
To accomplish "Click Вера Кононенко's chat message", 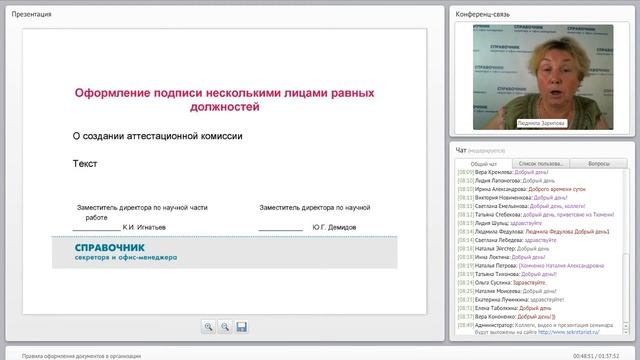I will click(x=507, y=317).
